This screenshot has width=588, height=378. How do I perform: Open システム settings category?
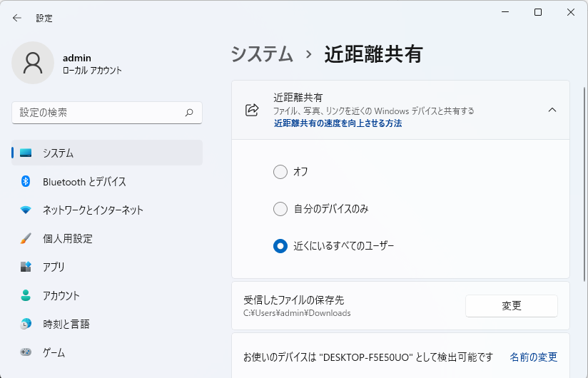(x=107, y=153)
